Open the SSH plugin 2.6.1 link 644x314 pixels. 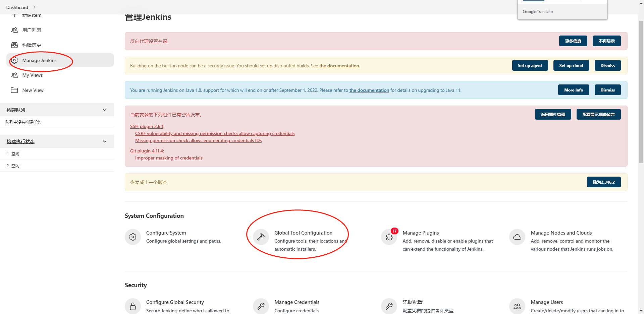(x=147, y=126)
